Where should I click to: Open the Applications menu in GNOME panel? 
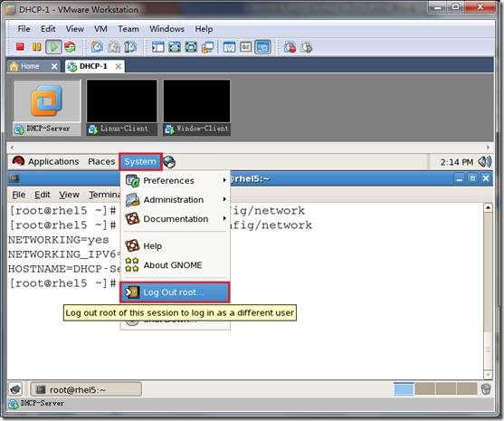coord(53,161)
